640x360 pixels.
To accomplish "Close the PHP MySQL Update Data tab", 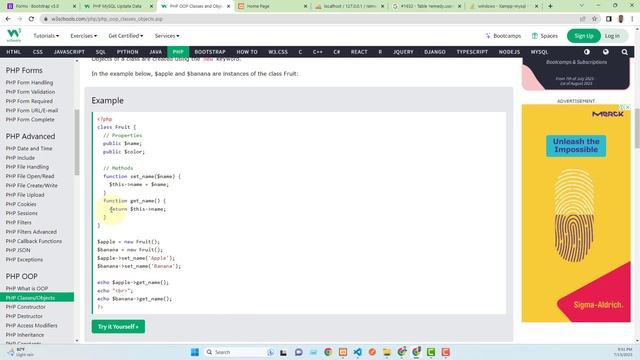I will point(151,6).
